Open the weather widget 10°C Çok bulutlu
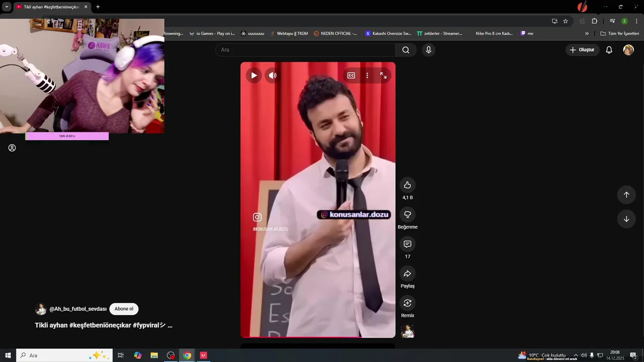The width and height of the screenshot is (644, 362). [x=542, y=355]
